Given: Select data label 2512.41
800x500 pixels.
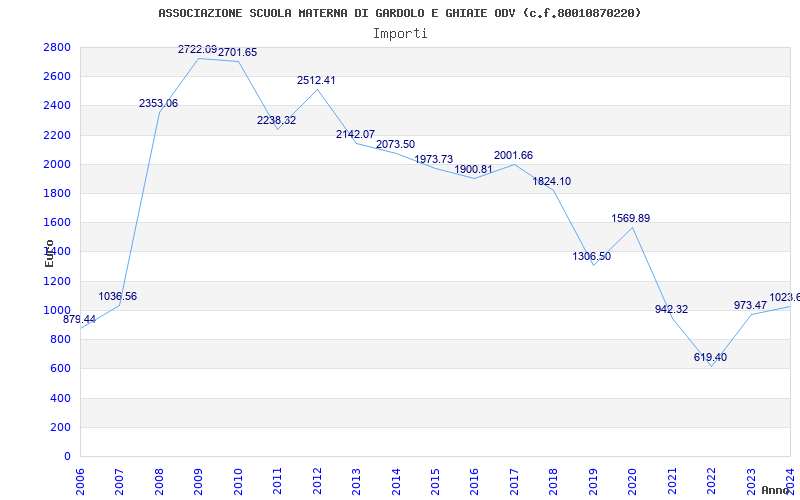Looking at the screenshot, I should pos(316,81).
